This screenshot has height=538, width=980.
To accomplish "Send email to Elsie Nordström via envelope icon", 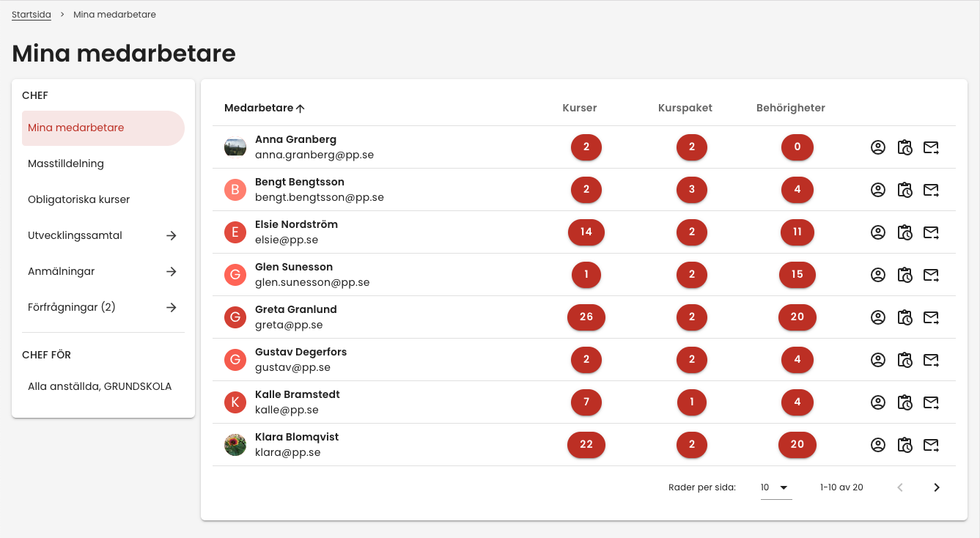I will point(931,232).
